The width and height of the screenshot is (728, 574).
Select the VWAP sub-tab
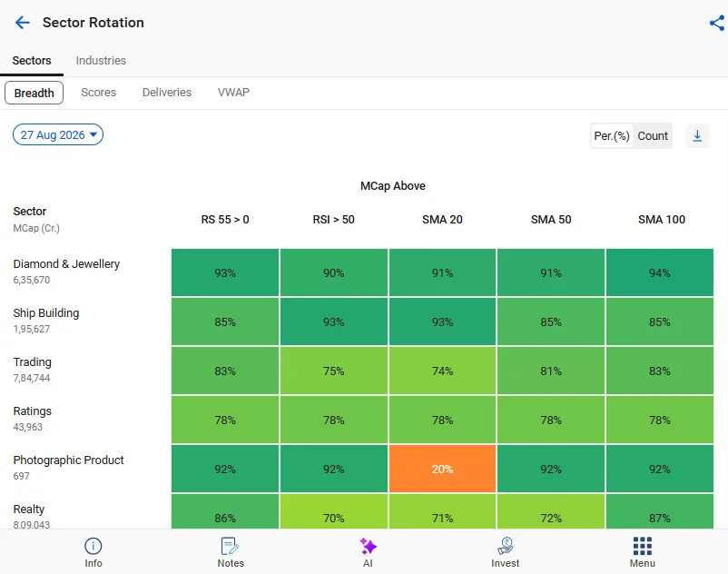[x=233, y=93]
